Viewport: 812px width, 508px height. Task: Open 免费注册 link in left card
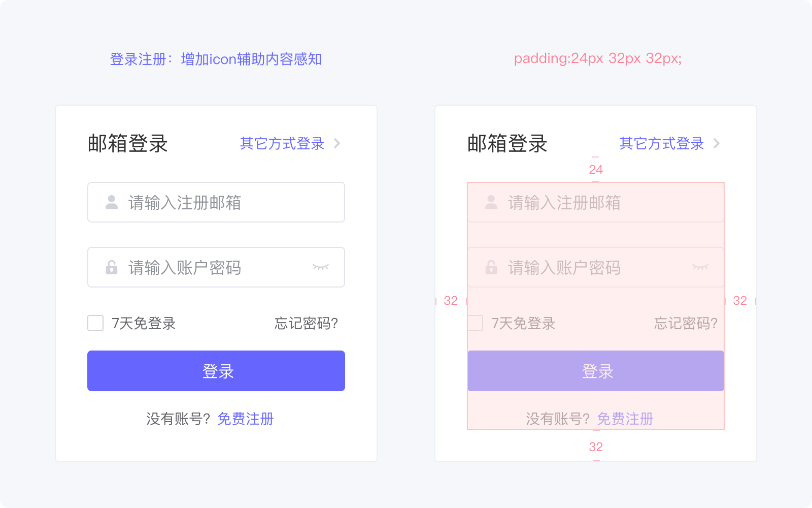point(246,419)
